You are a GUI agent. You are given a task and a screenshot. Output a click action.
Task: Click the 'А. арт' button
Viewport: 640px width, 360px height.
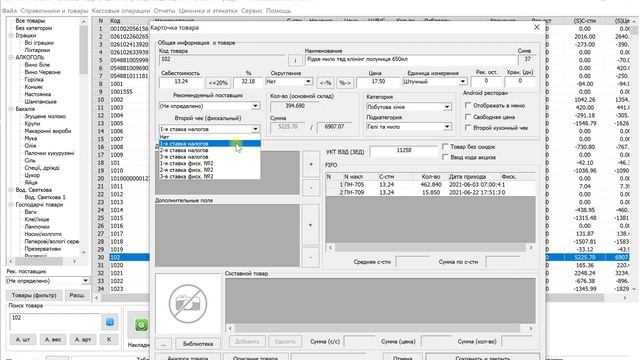pyautogui.click(x=82, y=339)
